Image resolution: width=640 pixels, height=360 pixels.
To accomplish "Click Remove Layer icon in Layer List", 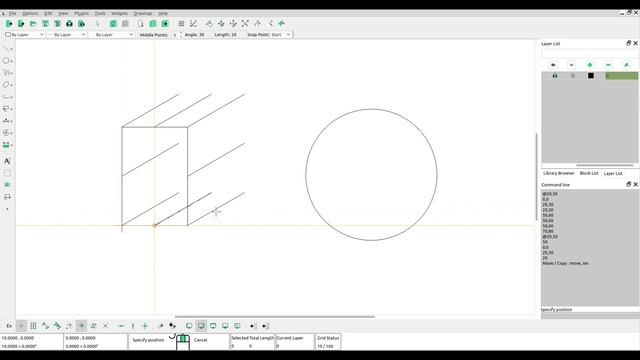I will (608, 65).
